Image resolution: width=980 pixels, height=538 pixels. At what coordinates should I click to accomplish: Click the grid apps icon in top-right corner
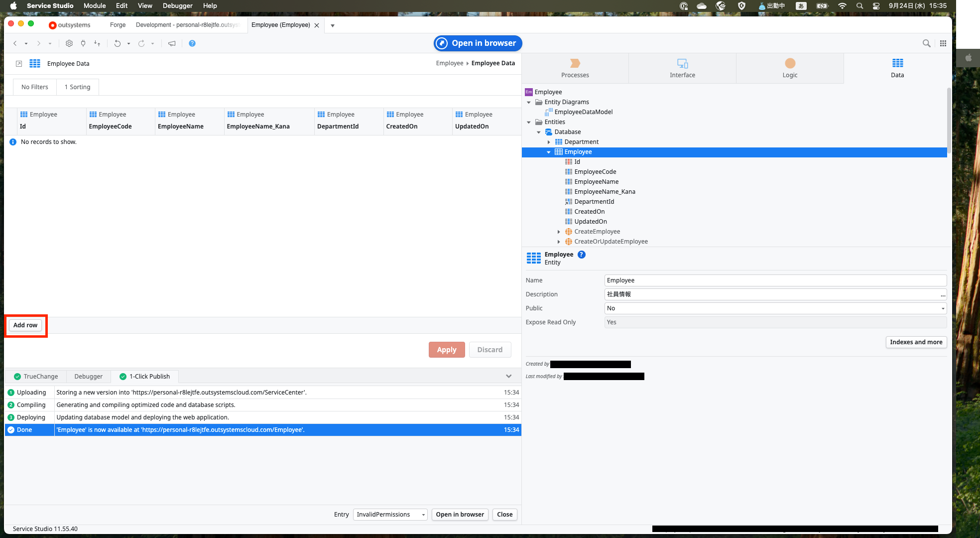pos(943,43)
